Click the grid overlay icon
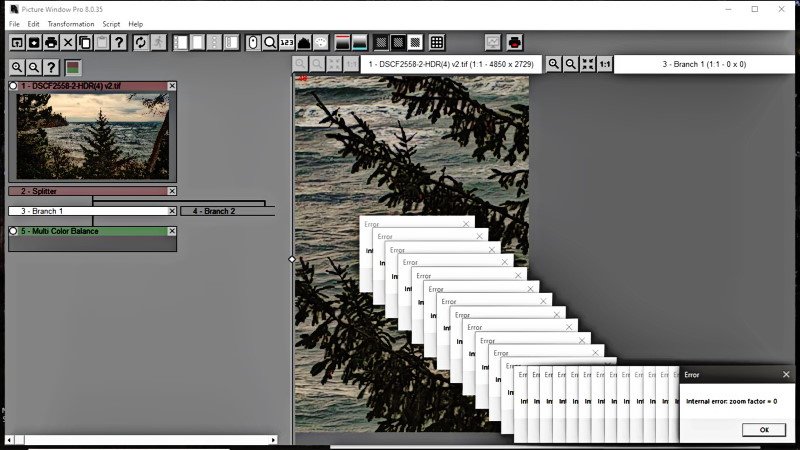The width and height of the screenshot is (800, 450). point(437,42)
